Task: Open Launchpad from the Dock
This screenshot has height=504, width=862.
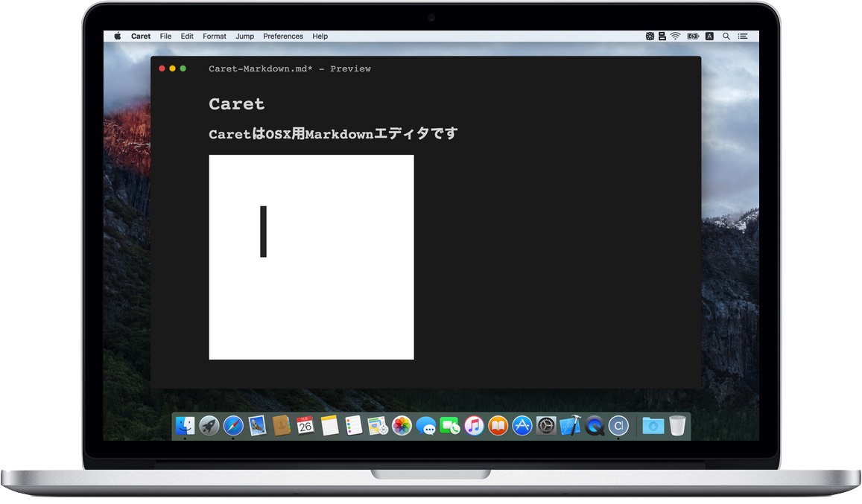Action: [x=209, y=425]
